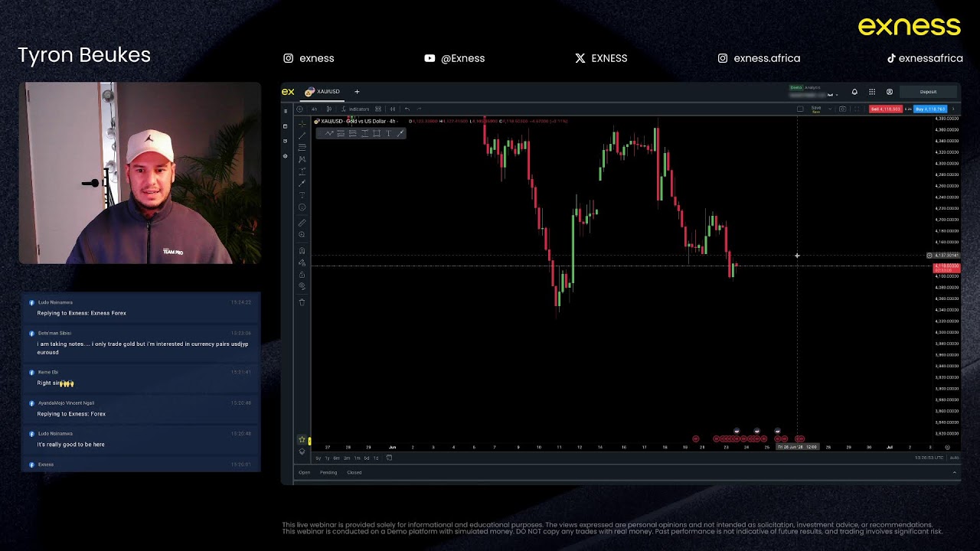Select the trend line drawing tool
The height and width of the screenshot is (551, 980).
click(x=302, y=135)
